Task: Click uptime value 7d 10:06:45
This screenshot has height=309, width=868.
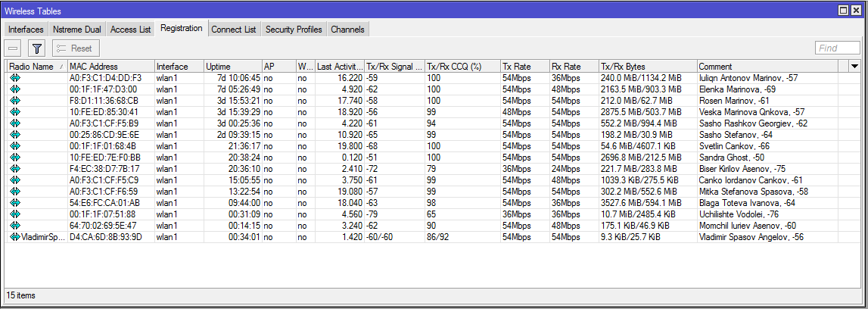Action: (x=238, y=77)
